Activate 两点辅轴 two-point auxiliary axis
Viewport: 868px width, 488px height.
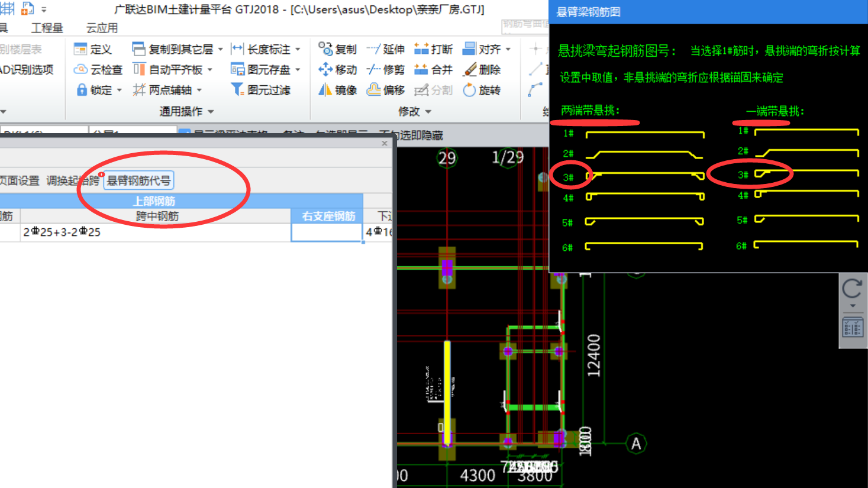163,90
